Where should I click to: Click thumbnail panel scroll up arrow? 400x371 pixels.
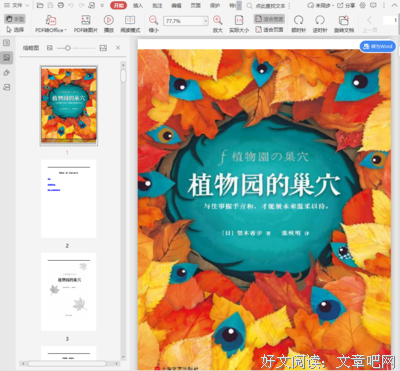pos(123,65)
